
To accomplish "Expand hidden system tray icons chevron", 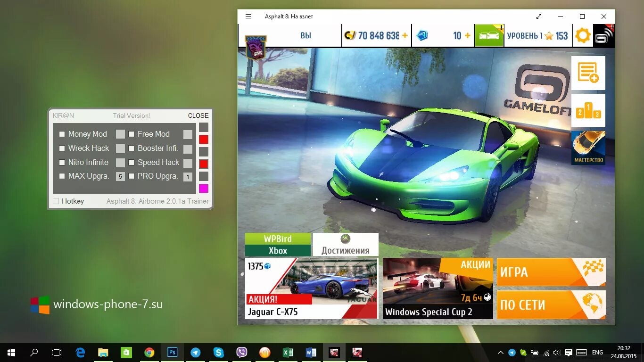I will [500, 353].
